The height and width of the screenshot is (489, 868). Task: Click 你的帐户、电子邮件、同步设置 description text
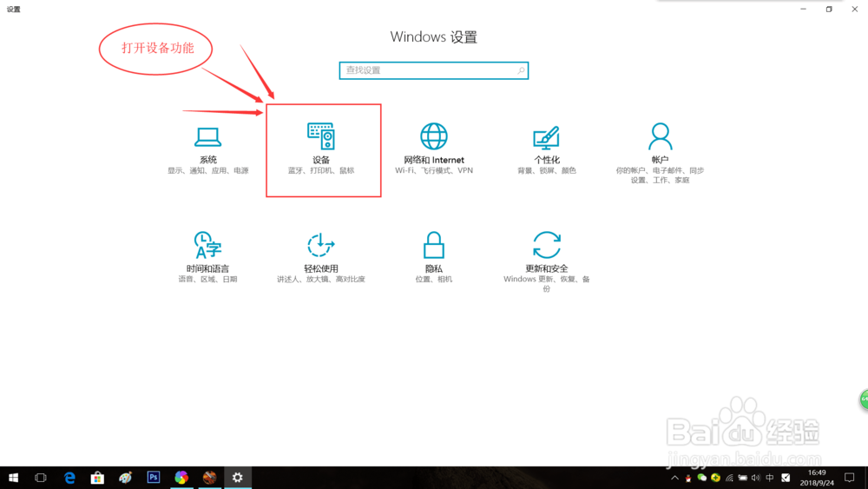(x=660, y=175)
